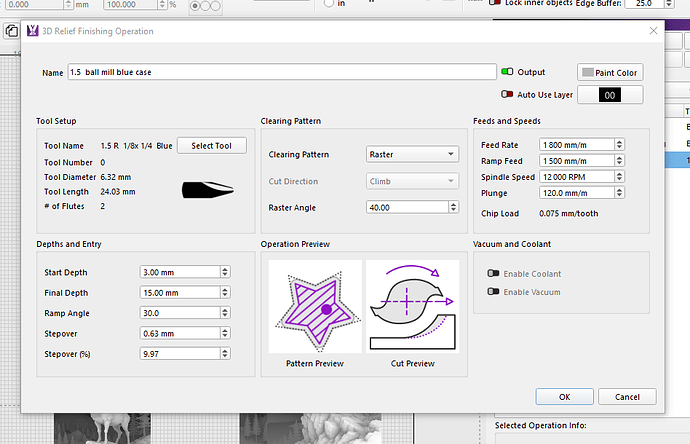Adjust the Feed Rate spinner arrows
690x444 pixels.
pos(620,145)
